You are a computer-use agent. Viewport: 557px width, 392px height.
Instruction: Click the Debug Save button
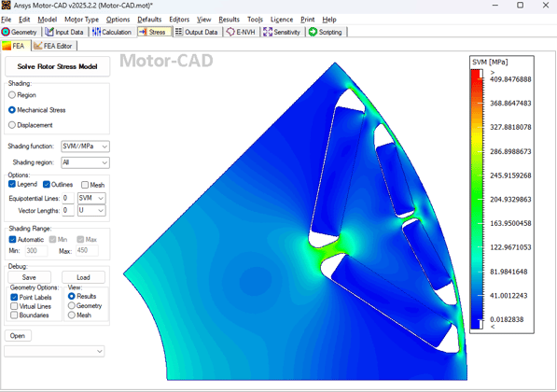(x=29, y=277)
